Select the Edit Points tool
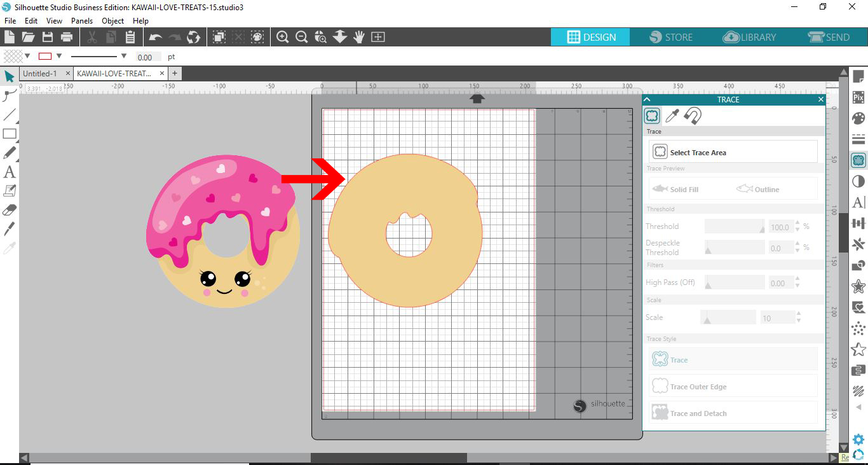 [x=10, y=95]
